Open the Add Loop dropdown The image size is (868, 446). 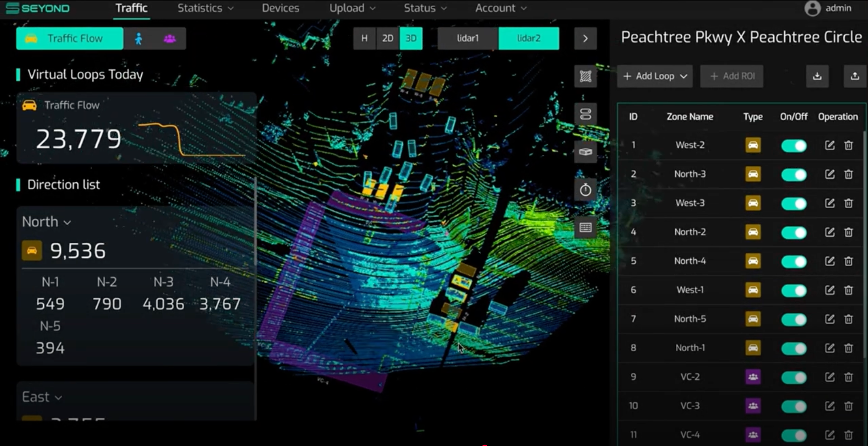(654, 76)
